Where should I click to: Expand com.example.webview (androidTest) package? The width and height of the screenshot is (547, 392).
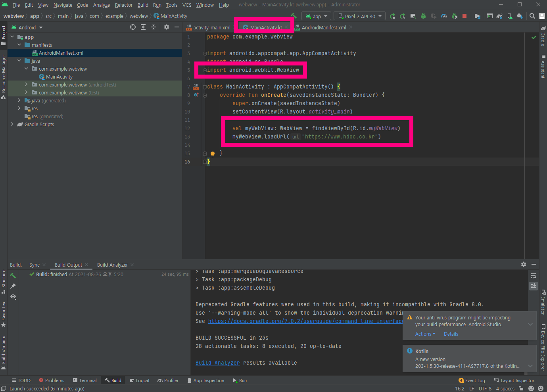26,85
